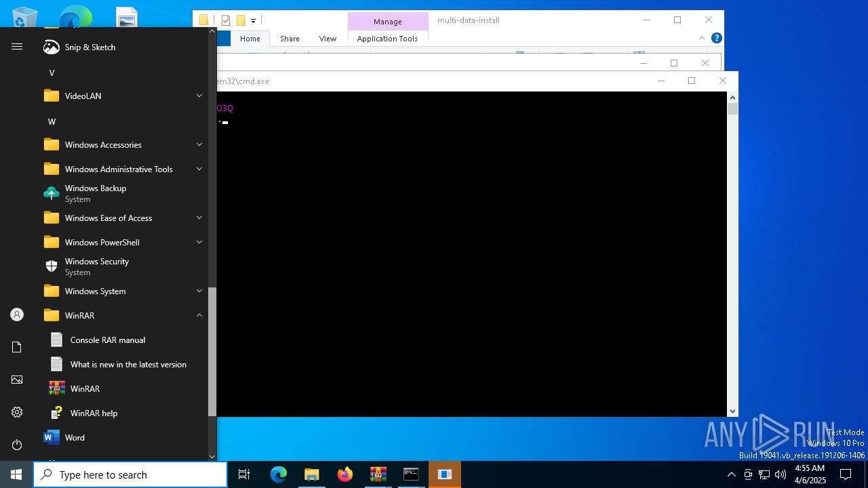Screen dimensions: 868x488
Task: Click the Windows Start button
Action: 16,474
